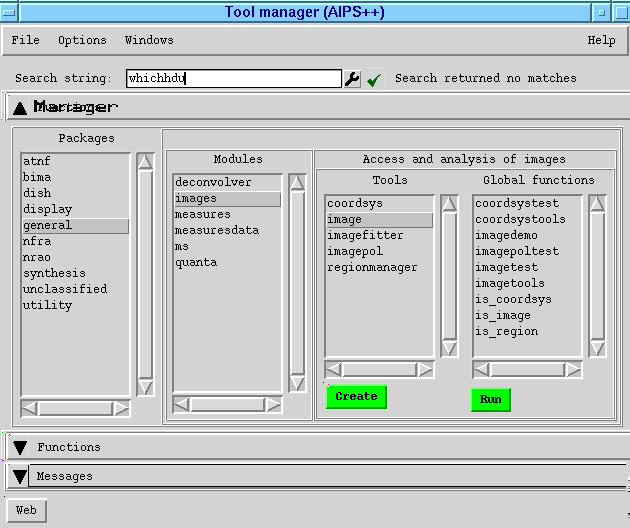
Task: Select imagepoltest global function
Action: [x=528, y=252]
